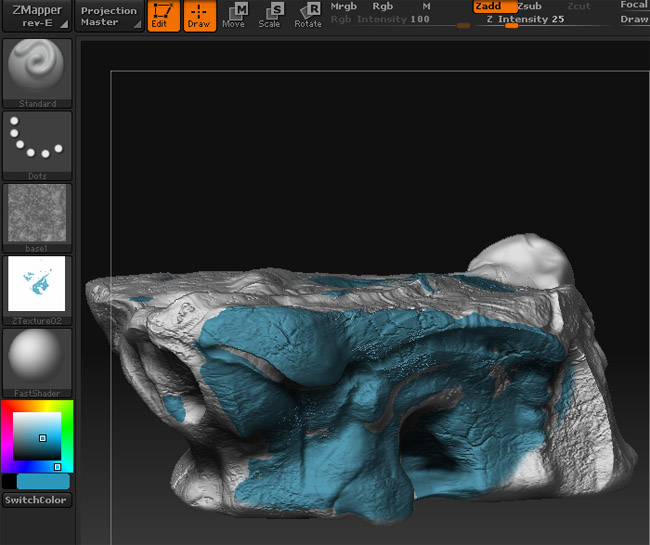
Task: Enable the M material mode
Action: point(426,6)
